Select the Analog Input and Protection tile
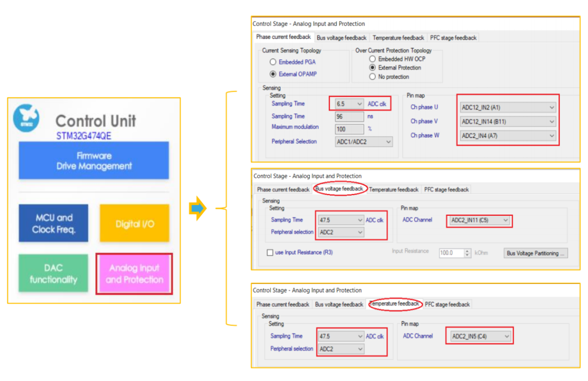588x381 pixels. (134, 274)
